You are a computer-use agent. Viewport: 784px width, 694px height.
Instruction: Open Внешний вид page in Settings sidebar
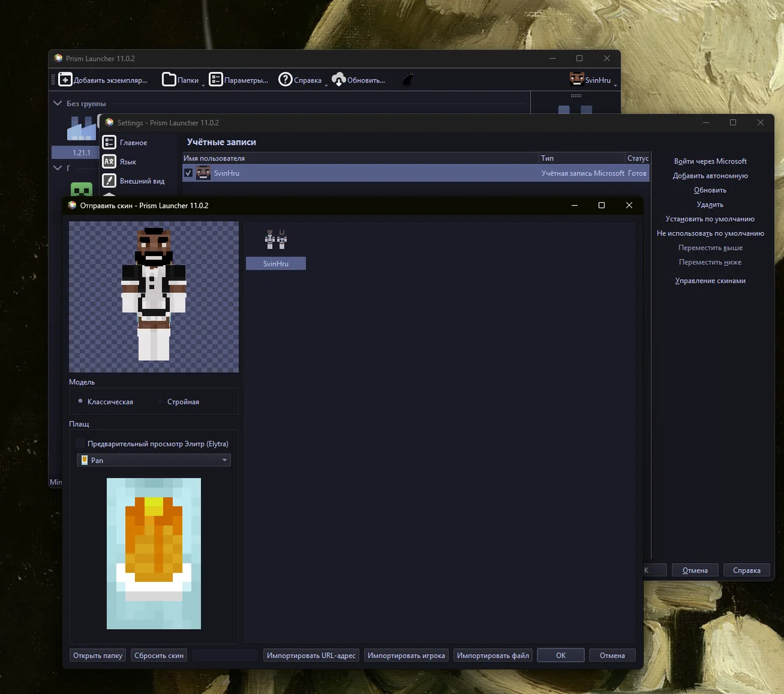[142, 181]
